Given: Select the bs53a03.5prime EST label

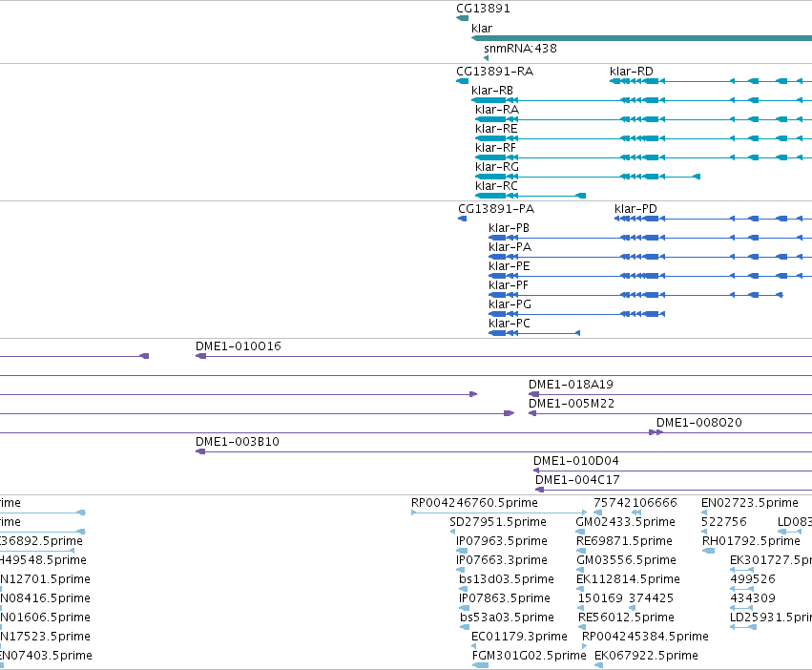Looking at the screenshot, I should pyautogui.click(x=507, y=618).
